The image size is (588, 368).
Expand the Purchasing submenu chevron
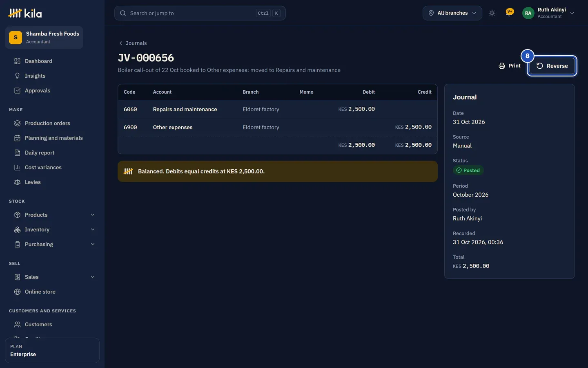[x=93, y=245]
